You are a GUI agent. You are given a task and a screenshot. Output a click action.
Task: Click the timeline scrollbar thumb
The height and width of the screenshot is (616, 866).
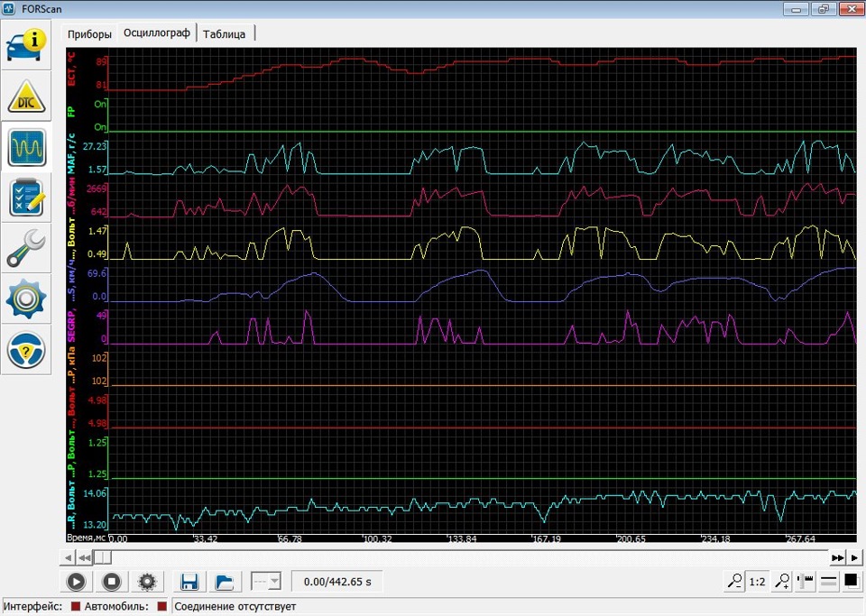point(102,557)
